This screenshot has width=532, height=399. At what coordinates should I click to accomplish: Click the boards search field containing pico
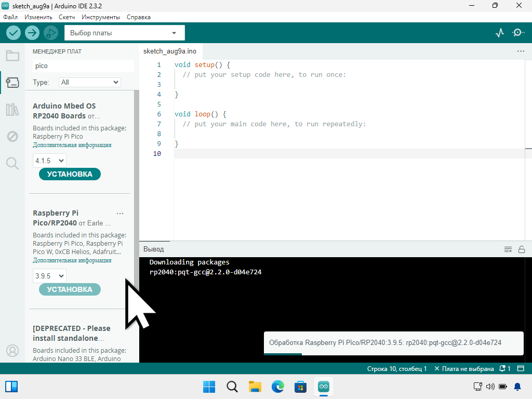[x=83, y=66]
